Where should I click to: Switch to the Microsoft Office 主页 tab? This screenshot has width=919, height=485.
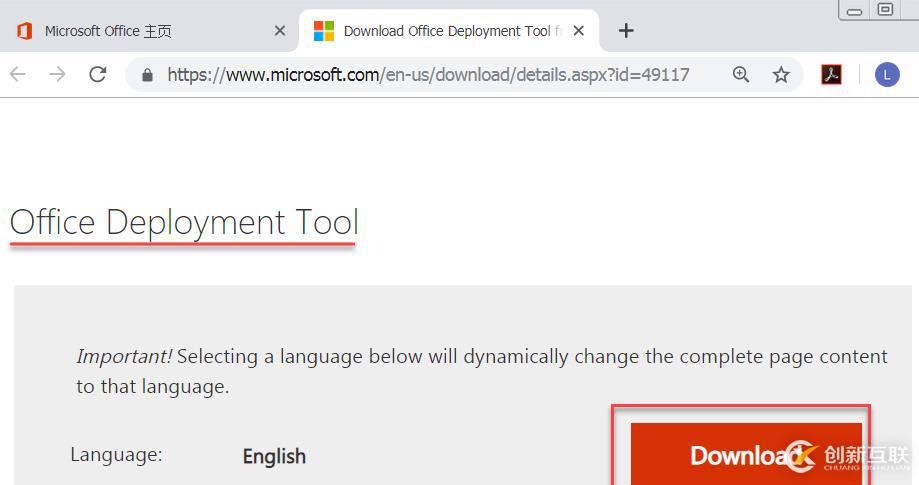[x=149, y=30]
